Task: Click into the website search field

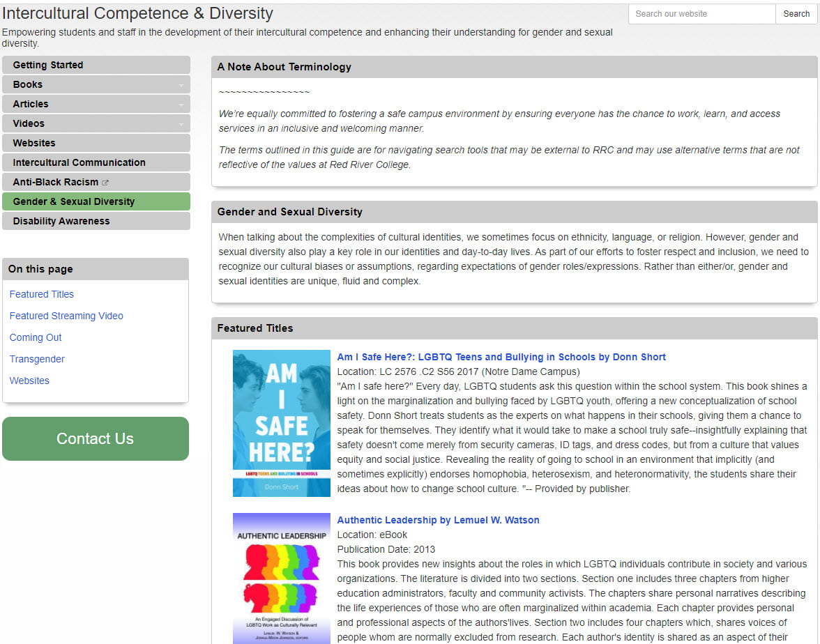Action: (x=701, y=14)
